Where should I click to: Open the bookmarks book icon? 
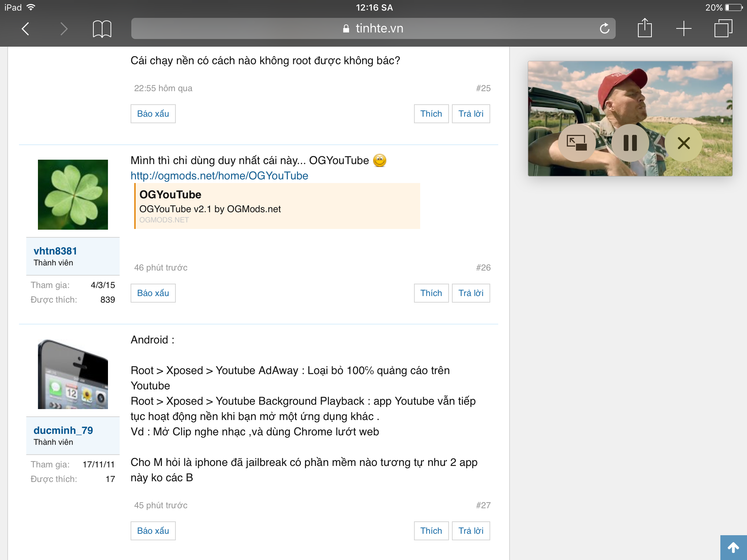click(102, 28)
